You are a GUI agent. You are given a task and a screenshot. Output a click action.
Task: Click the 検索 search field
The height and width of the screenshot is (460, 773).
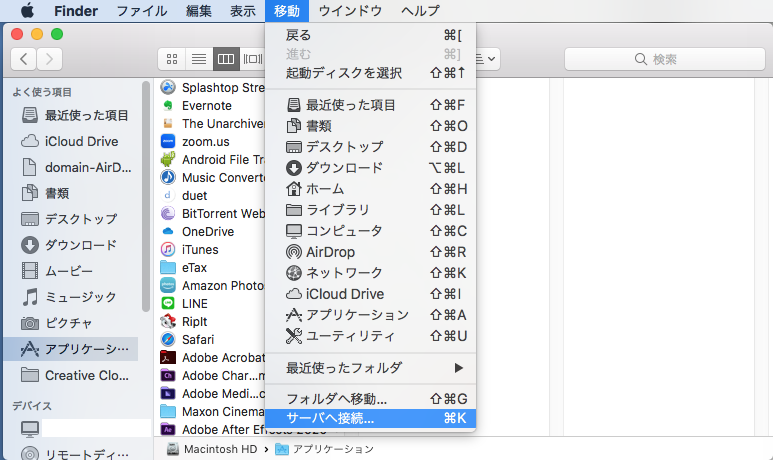[x=665, y=59]
